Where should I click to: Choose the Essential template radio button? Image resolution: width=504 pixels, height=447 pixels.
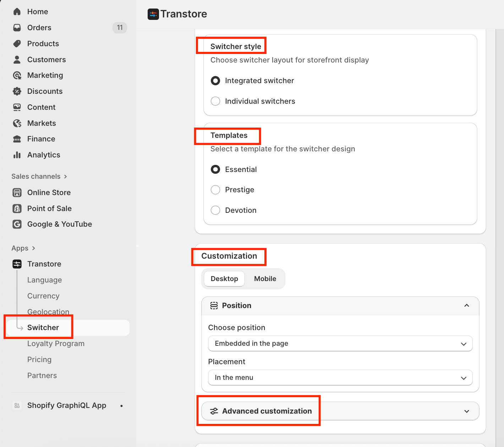215,169
